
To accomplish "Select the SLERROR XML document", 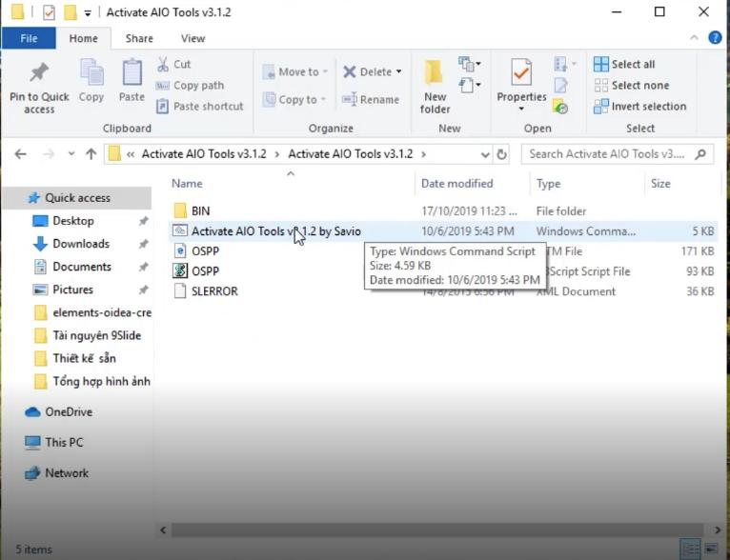I will coord(214,291).
